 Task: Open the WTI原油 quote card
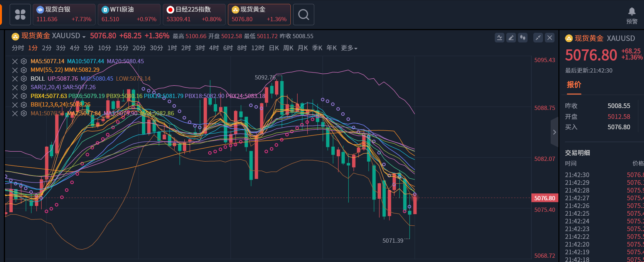point(129,15)
